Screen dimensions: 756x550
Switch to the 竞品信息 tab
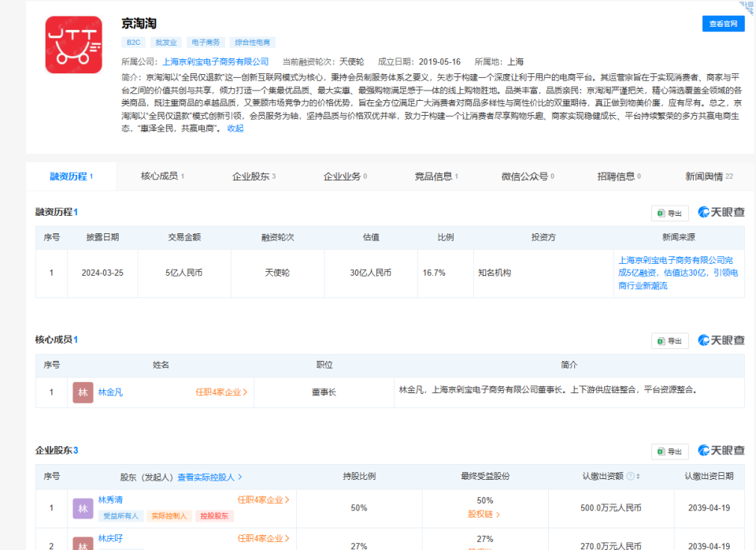[436, 177]
